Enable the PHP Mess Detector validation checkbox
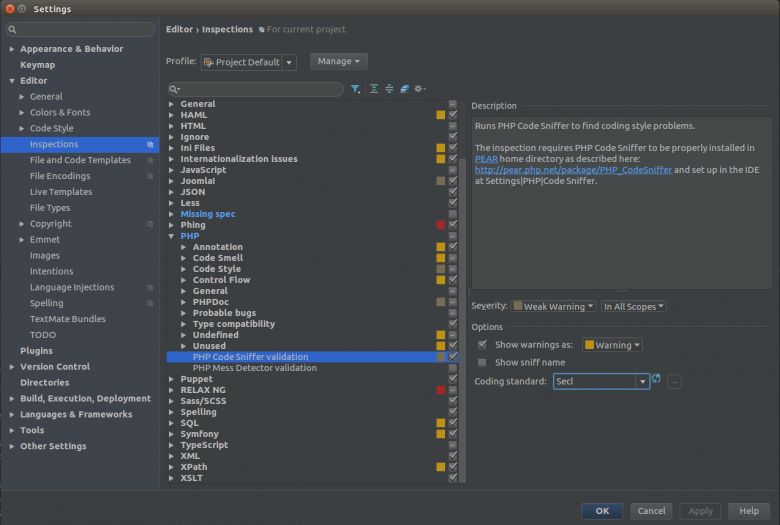The image size is (780, 525). point(453,368)
